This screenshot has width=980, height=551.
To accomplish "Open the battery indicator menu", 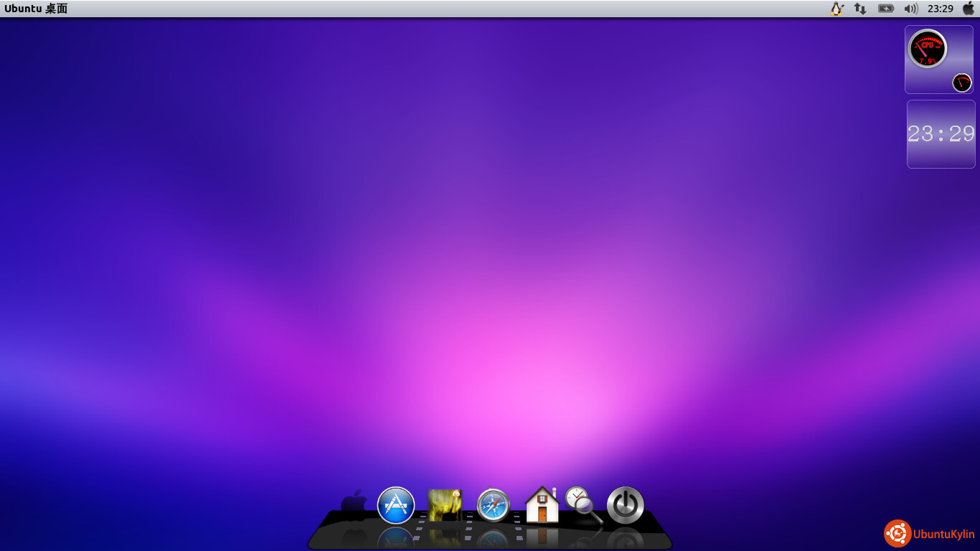I will point(886,9).
